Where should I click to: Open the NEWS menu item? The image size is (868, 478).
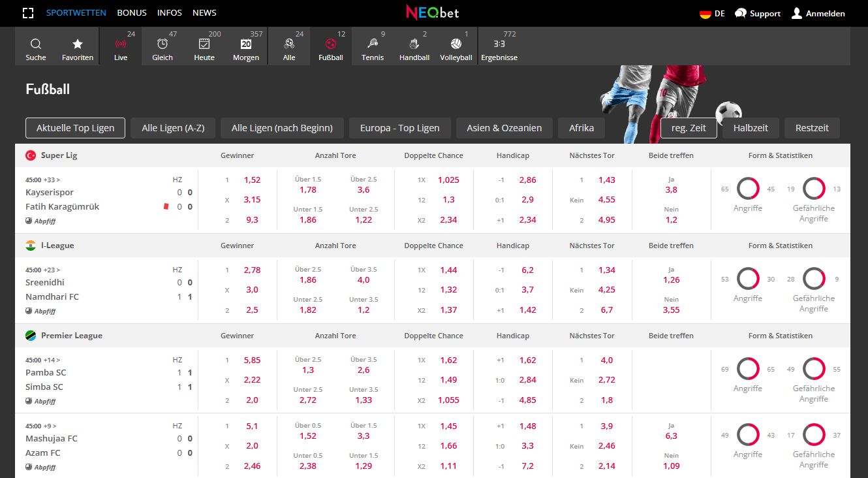pyautogui.click(x=204, y=12)
